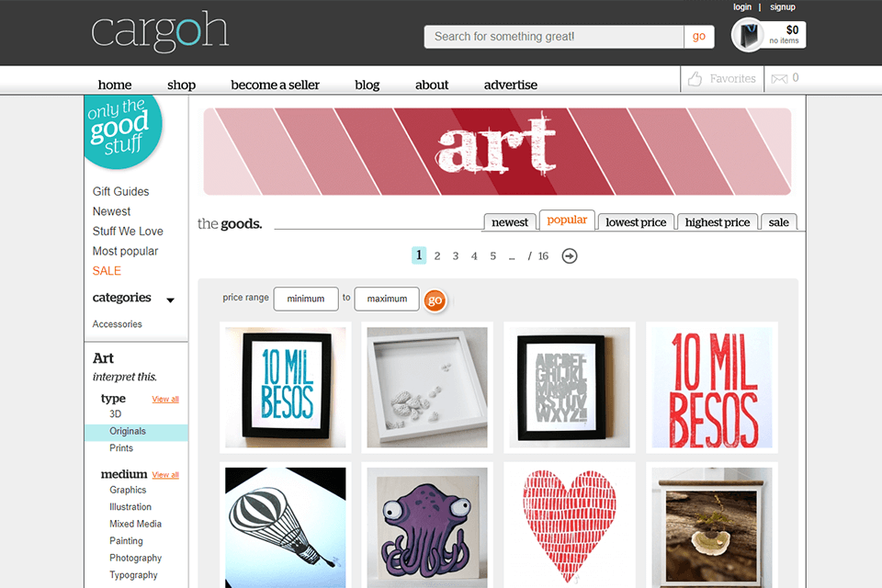The image size is (882, 588).
Task: Open framed grey alphabet print thumbnail
Action: click(570, 388)
